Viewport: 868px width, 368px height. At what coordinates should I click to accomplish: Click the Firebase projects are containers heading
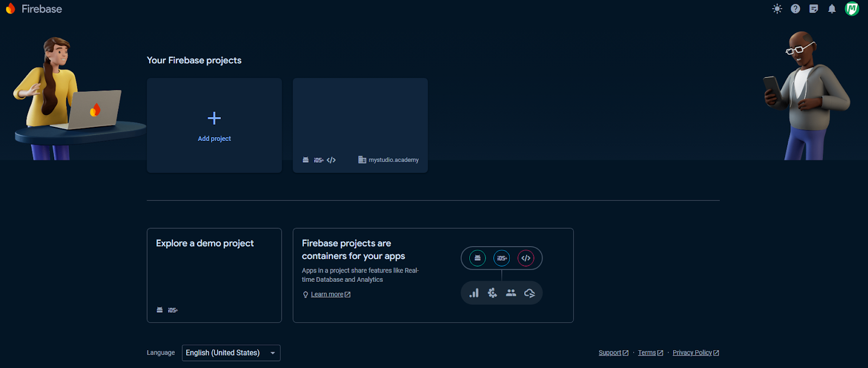tap(354, 249)
